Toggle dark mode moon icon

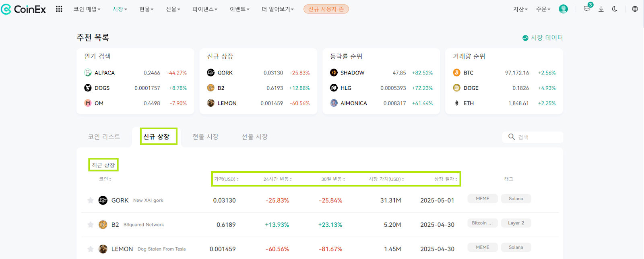coord(615,9)
